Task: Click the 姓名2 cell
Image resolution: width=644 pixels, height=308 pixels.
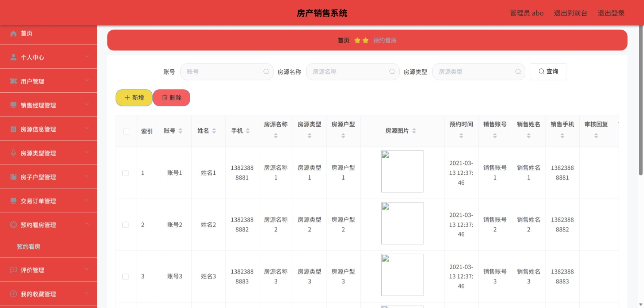Action: point(208,225)
